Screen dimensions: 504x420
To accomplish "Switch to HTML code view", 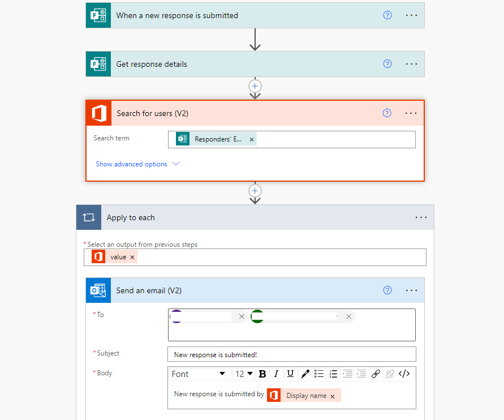I will 404,374.
